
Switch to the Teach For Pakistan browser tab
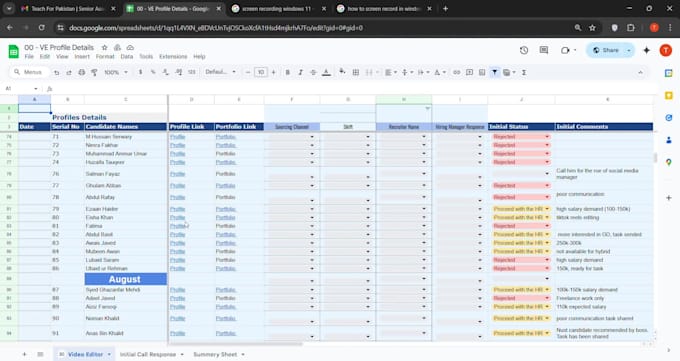pos(68,9)
